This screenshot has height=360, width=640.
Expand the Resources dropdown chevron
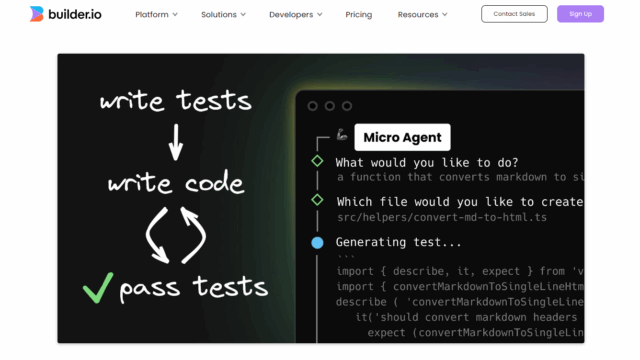tap(445, 15)
